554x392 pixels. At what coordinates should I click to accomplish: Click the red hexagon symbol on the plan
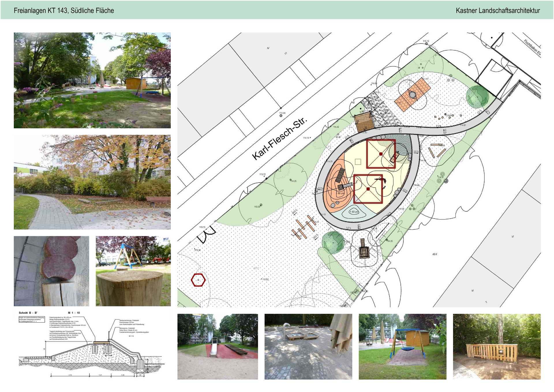[198, 280]
